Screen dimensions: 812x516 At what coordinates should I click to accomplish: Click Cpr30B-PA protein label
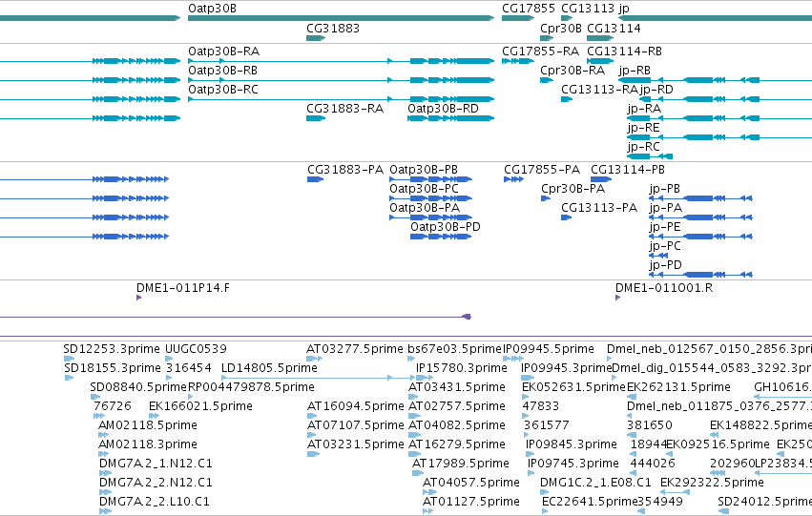tap(573, 189)
